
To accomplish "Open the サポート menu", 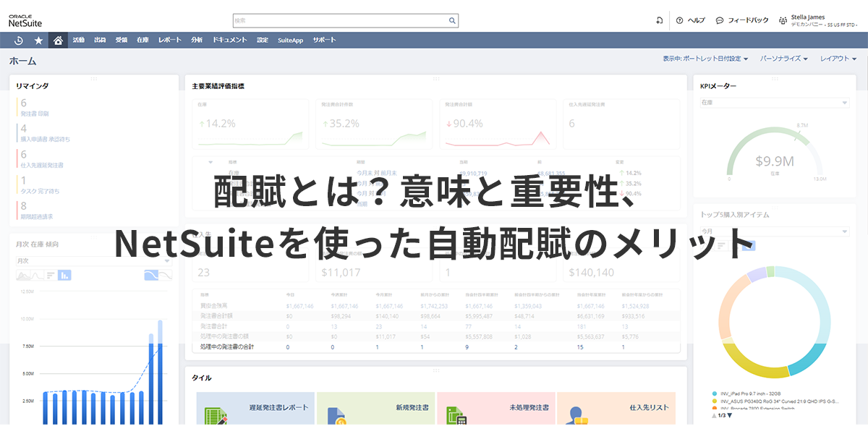I will pos(324,41).
